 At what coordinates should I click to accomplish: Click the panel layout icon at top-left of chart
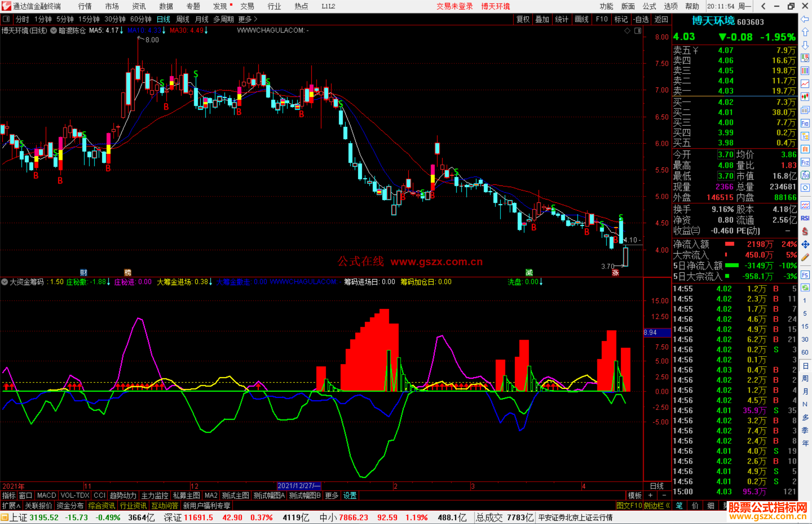[6, 19]
